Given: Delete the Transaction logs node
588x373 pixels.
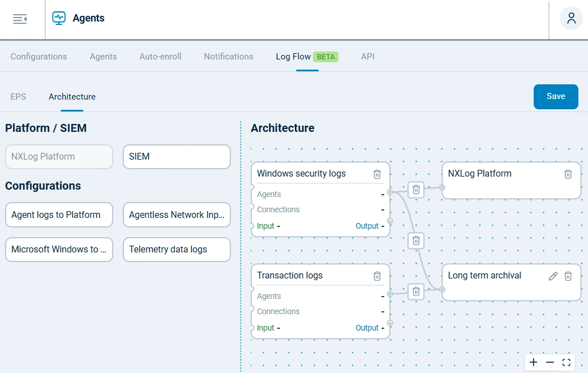Looking at the screenshot, I should coord(377,276).
